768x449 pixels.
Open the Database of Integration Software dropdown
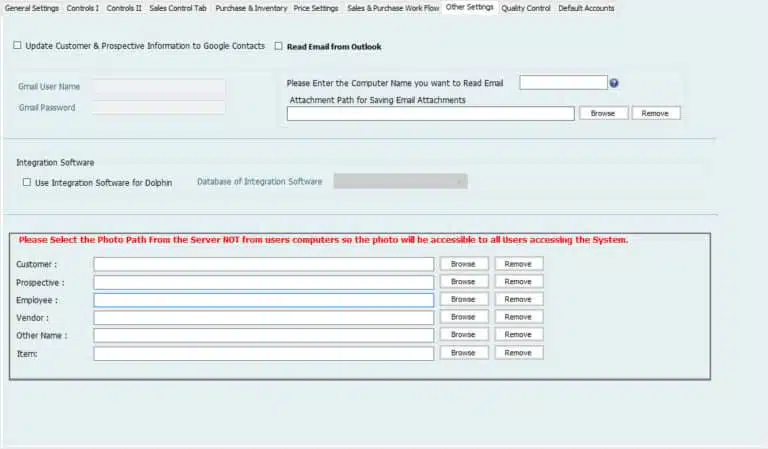point(400,181)
